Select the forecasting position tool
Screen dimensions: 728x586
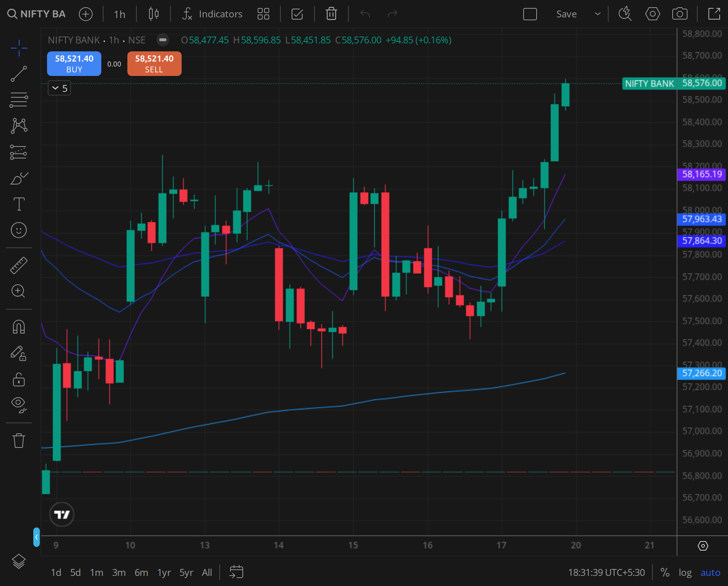[x=19, y=152]
